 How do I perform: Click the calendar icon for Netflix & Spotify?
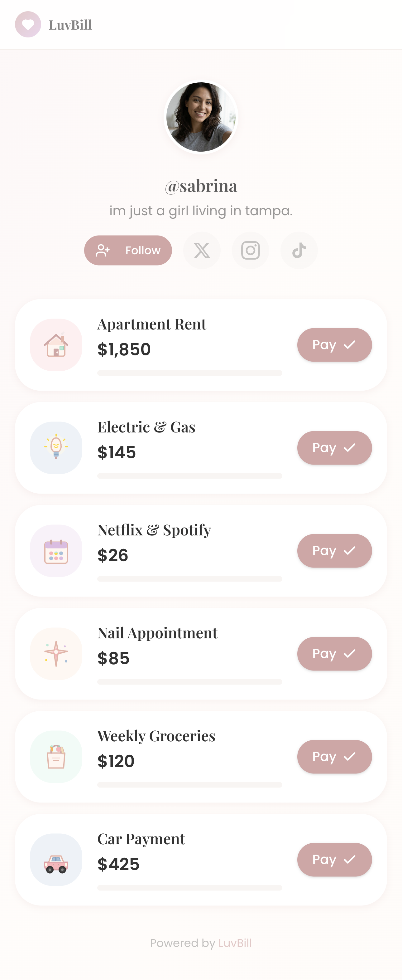[x=56, y=551]
